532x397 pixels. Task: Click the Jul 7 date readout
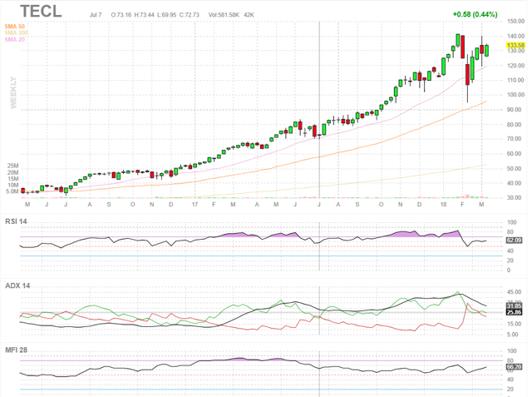point(96,15)
